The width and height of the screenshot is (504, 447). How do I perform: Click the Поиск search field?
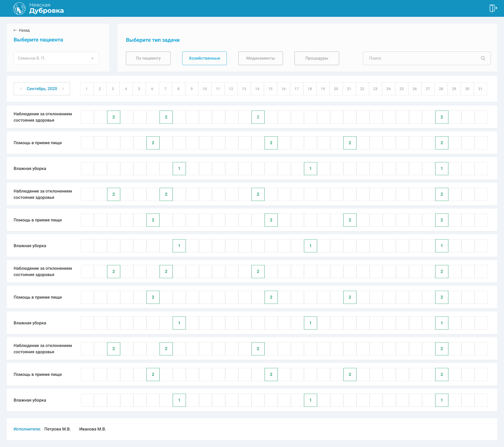[x=427, y=58]
